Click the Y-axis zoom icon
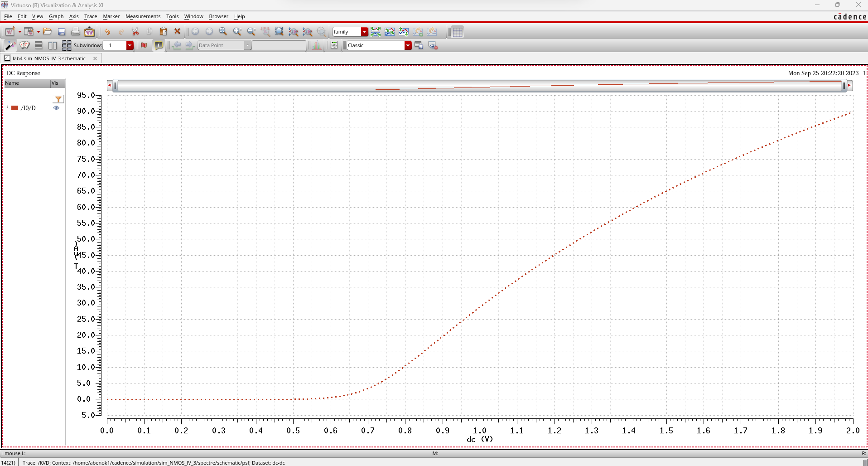Screen dimensions: 868x466 click(307, 32)
